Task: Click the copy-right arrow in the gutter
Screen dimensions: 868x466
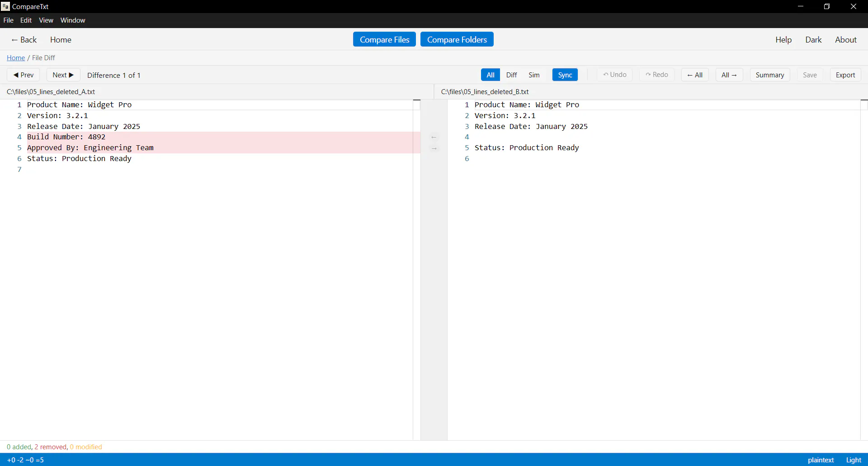Action: pos(434,148)
